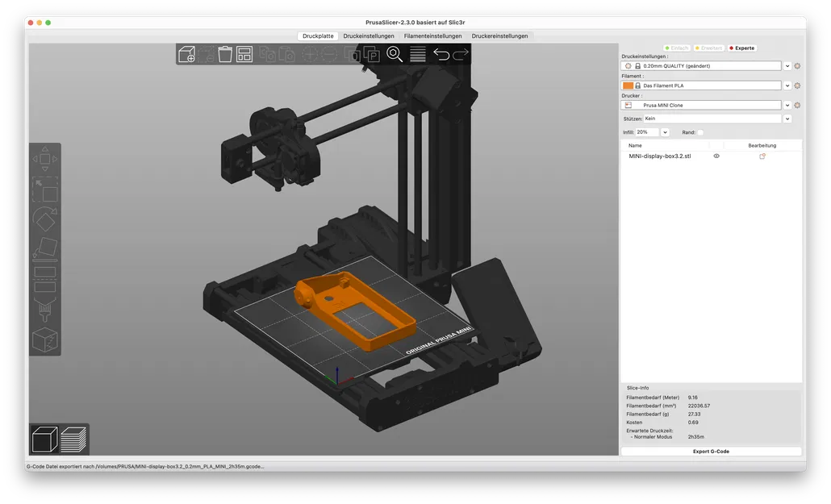831x504 pixels.
Task: Open the Search magnifier tool
Action: [x=395, y=54]
